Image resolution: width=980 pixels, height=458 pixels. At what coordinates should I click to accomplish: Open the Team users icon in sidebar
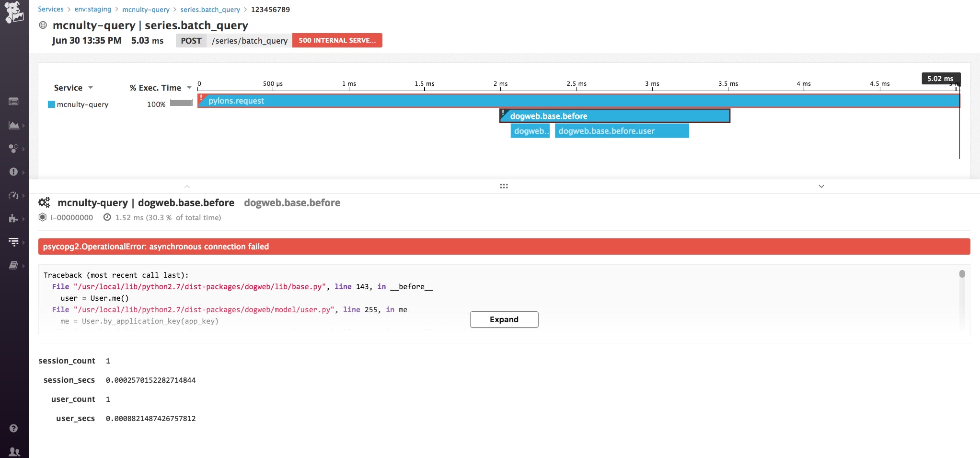[14, 451]
